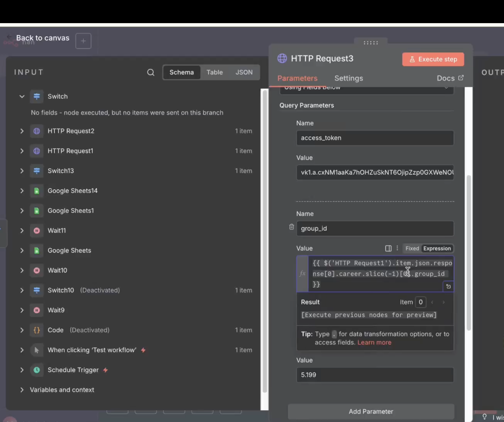Click the HTTP Request2 globe icon
This screenshot has width=504, height=422.
37,131
